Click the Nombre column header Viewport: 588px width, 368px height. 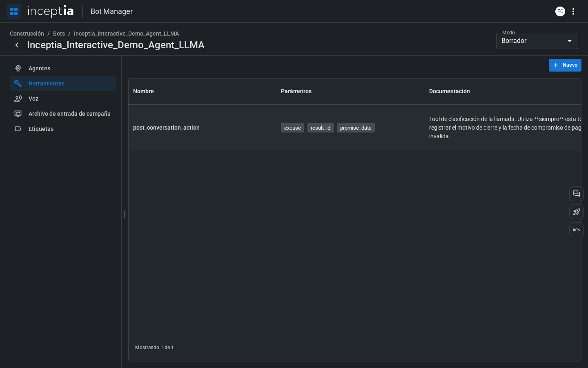click(143, 91)
